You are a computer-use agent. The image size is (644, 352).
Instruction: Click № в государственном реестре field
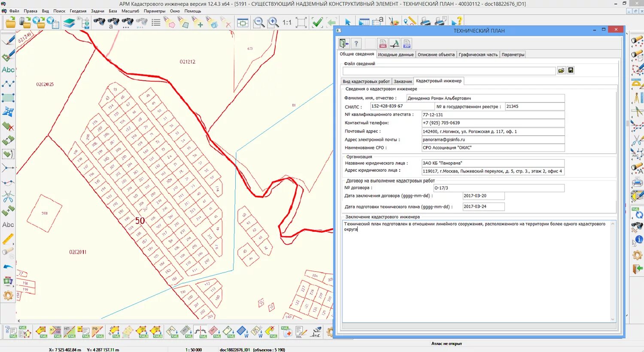pos(535,106)
